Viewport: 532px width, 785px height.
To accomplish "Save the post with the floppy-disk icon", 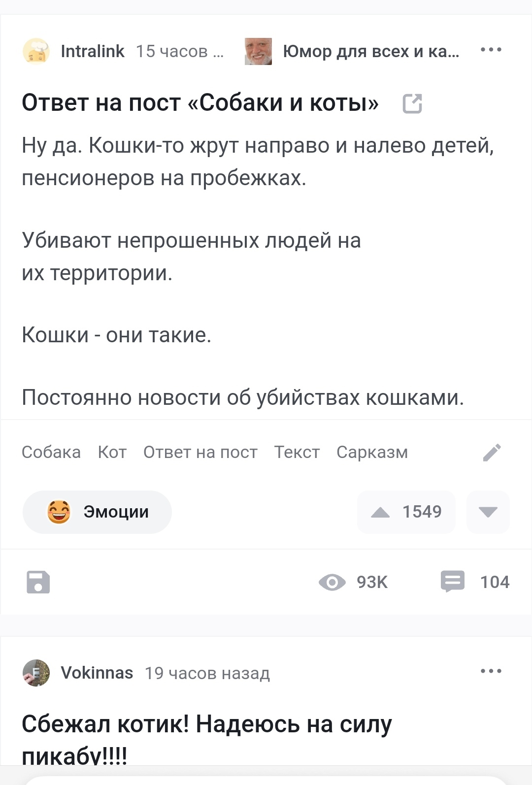I will (x=38, y=582).
